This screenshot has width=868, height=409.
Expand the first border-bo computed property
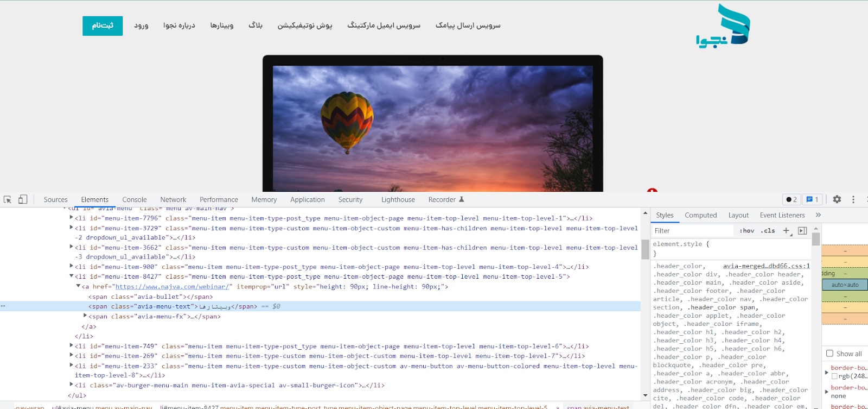[827, 372]
